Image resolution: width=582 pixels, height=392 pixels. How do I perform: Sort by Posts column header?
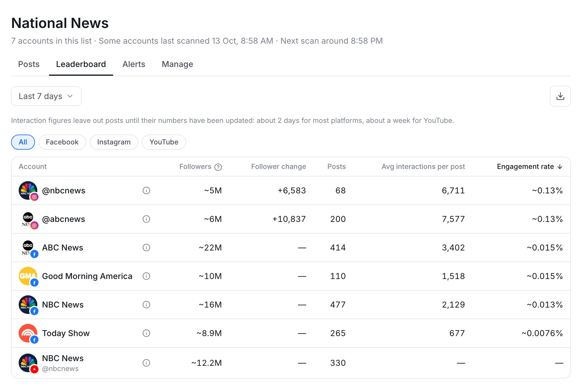click(x=336, y=167)
